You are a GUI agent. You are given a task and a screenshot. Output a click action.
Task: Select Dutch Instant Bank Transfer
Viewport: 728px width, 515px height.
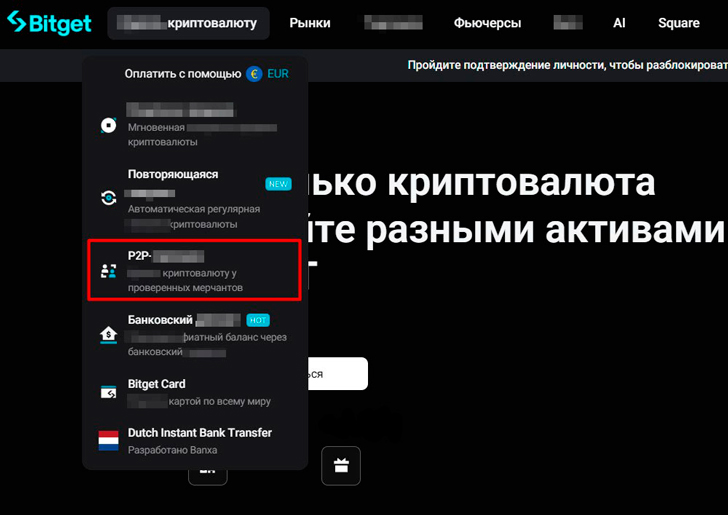click(x=195, y=441)
